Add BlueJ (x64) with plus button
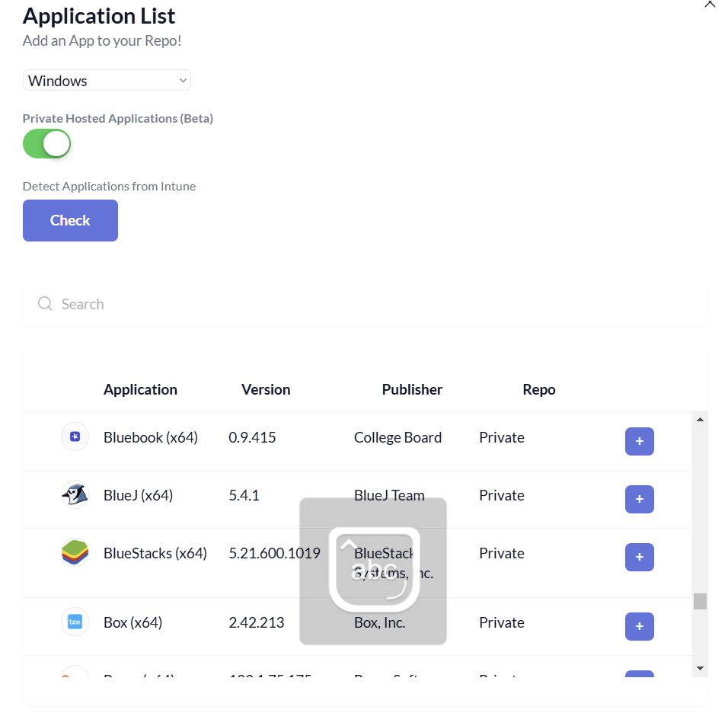The width and height of the screenshot is (728, 713). pos(639,499)
